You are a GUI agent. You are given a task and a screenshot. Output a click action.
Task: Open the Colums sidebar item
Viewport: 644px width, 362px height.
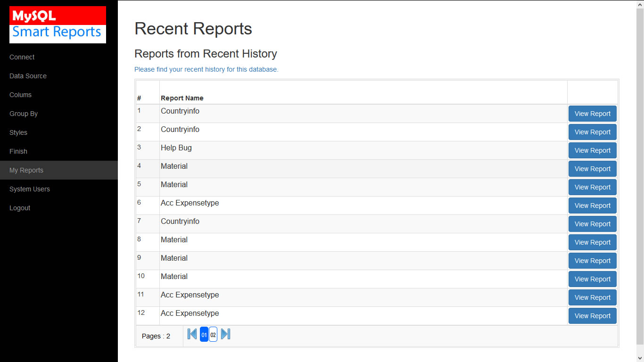(x=20, y=95)
